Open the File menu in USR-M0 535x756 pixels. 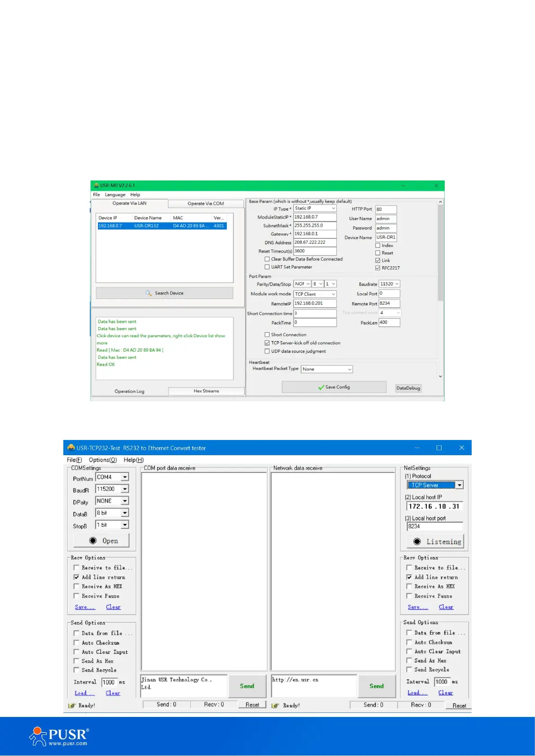97,195
